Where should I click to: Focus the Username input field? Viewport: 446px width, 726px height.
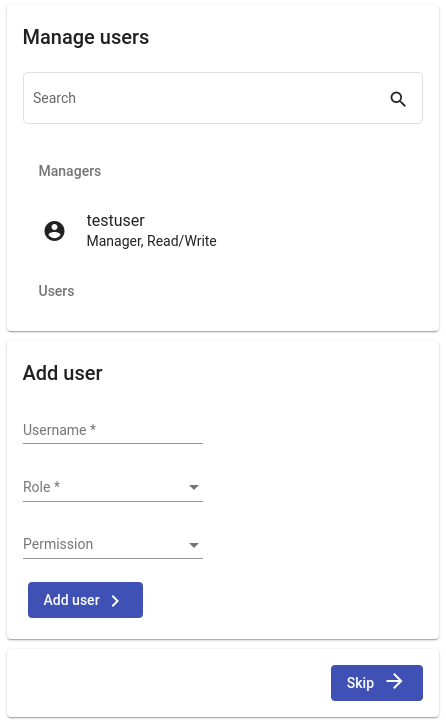pos(113,430)
